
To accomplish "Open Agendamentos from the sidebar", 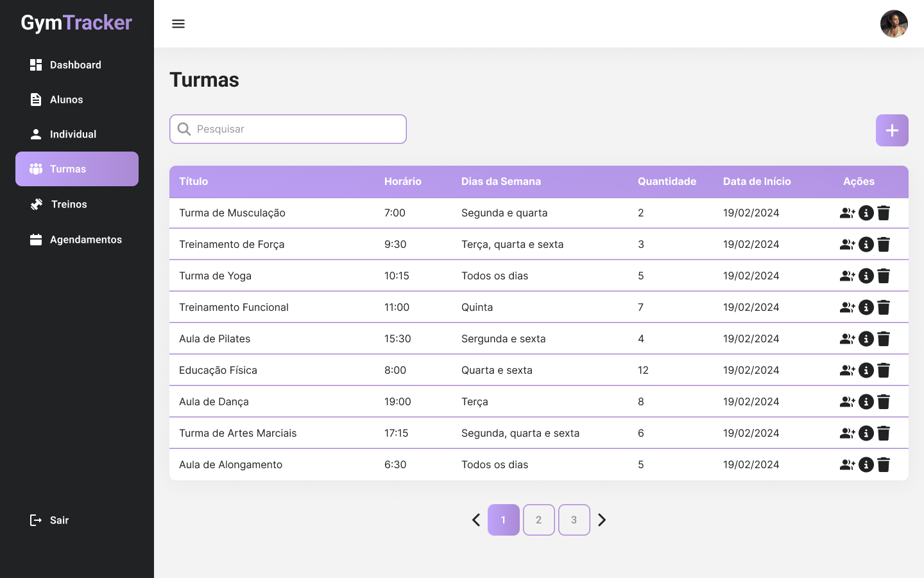I will tap(86, 240).
